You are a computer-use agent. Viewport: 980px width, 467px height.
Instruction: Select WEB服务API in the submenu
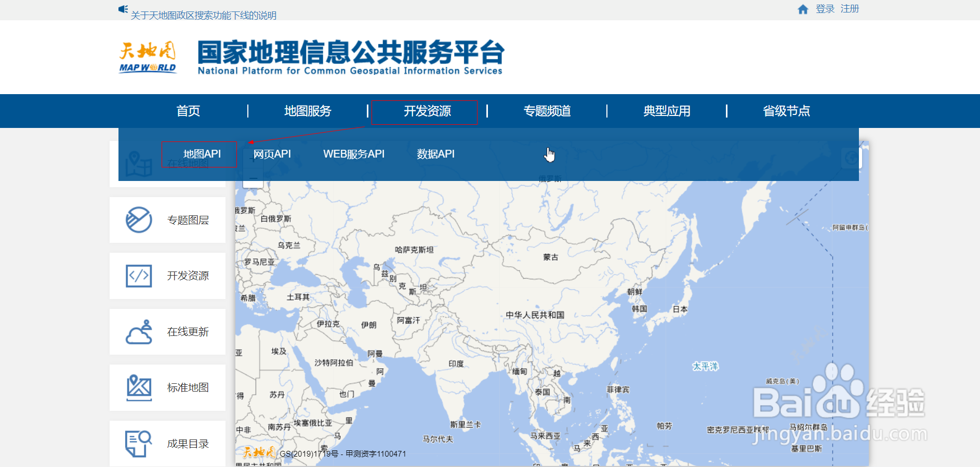coord(354,154)
